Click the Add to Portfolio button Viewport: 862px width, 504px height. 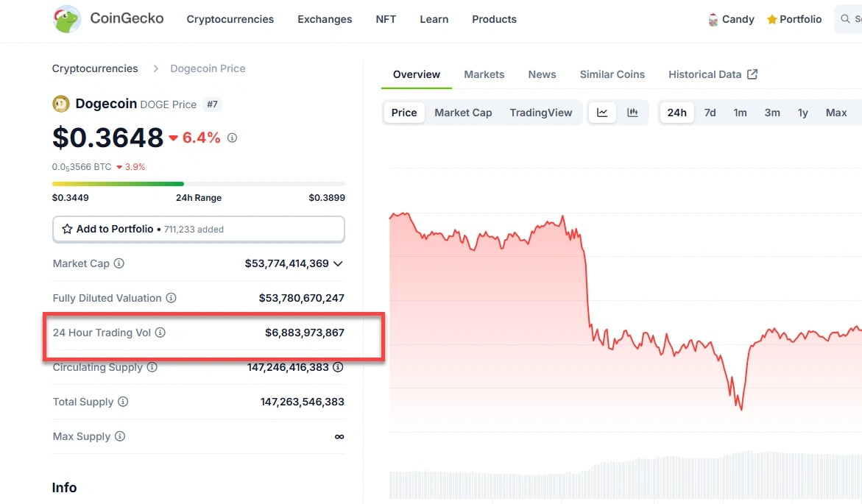click(x=198, y=229)
